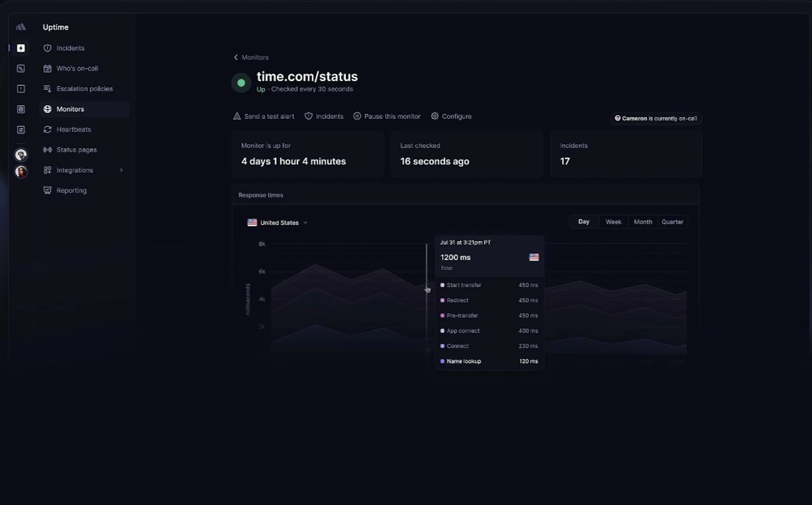This screenshot has width=812, height=505.
Task: Send a test alert
Action: click(264, 117)
